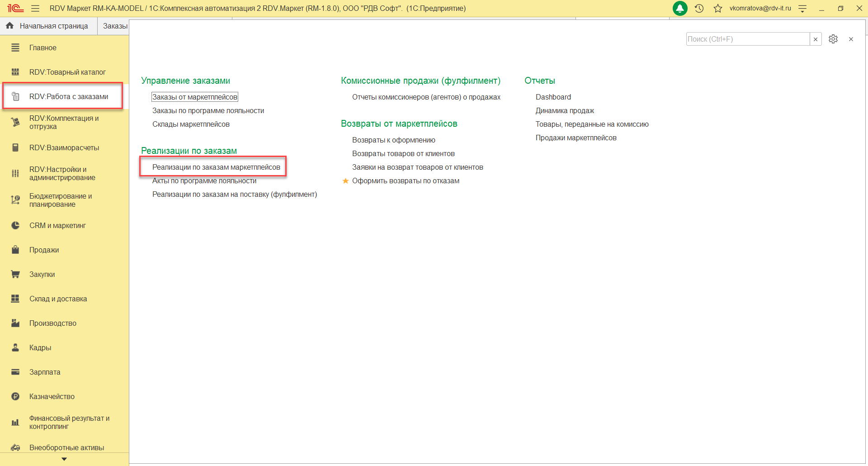The height and width of the screenshot is (466, 868).
Task: Open favorites star in the title bar
Action: point(718,8)
